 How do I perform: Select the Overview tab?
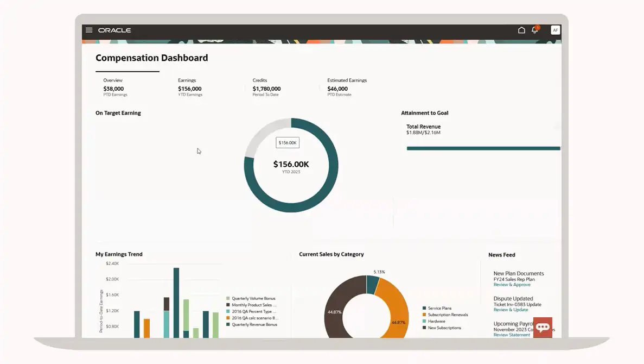[x=113, y=87]
